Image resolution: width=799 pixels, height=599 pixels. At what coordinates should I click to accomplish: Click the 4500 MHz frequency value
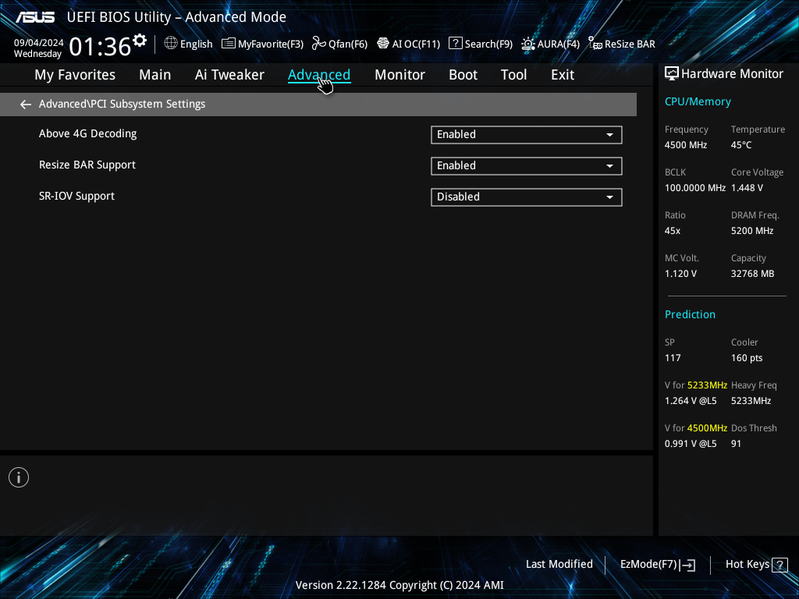[685, 145]
